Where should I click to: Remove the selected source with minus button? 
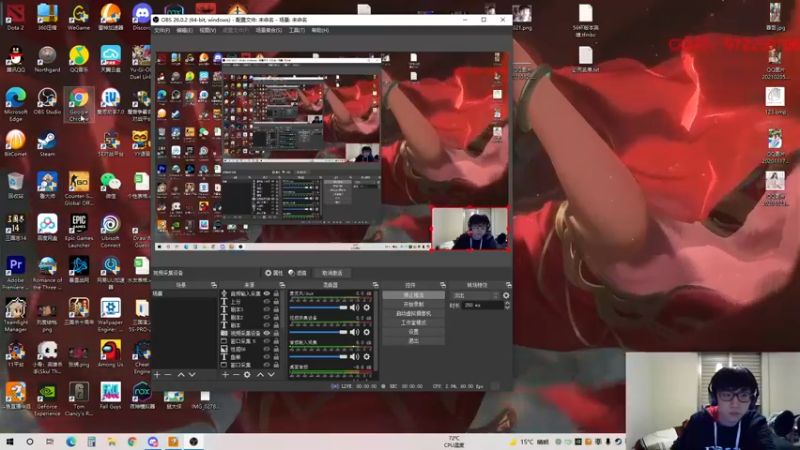[x=236, y=374]
